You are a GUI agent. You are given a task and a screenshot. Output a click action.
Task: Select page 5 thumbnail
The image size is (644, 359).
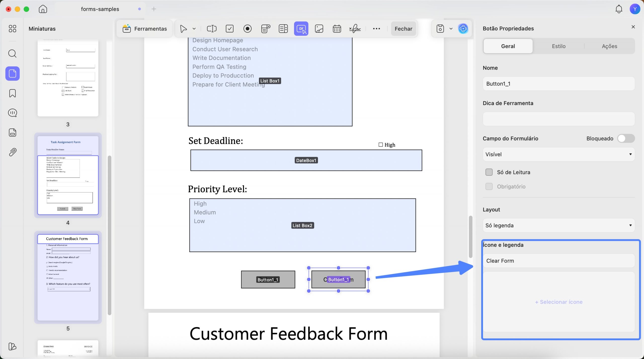pyautogui.click(x=68, y=277)
